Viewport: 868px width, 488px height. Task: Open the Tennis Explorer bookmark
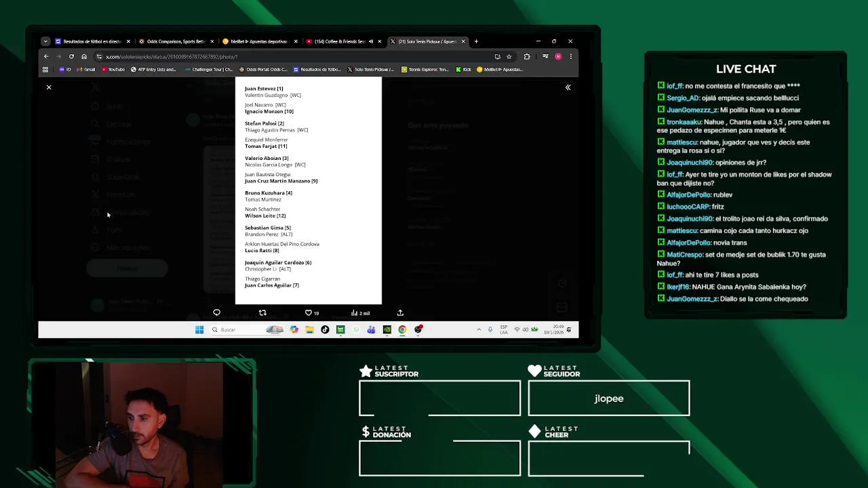(x=425, y=69)
